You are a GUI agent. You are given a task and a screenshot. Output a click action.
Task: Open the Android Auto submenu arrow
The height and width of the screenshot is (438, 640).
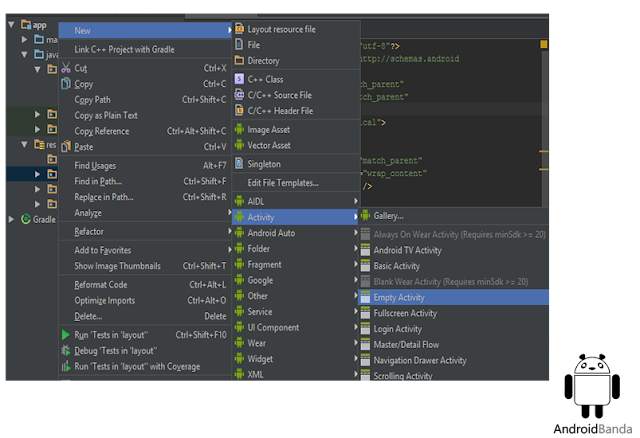click(356, 232)
